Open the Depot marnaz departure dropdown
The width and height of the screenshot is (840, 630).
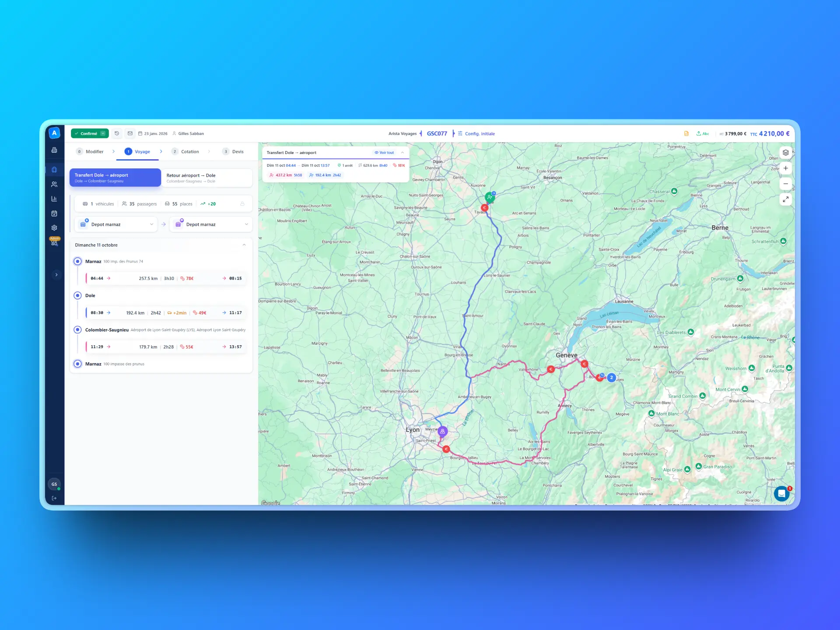(115, 224)
